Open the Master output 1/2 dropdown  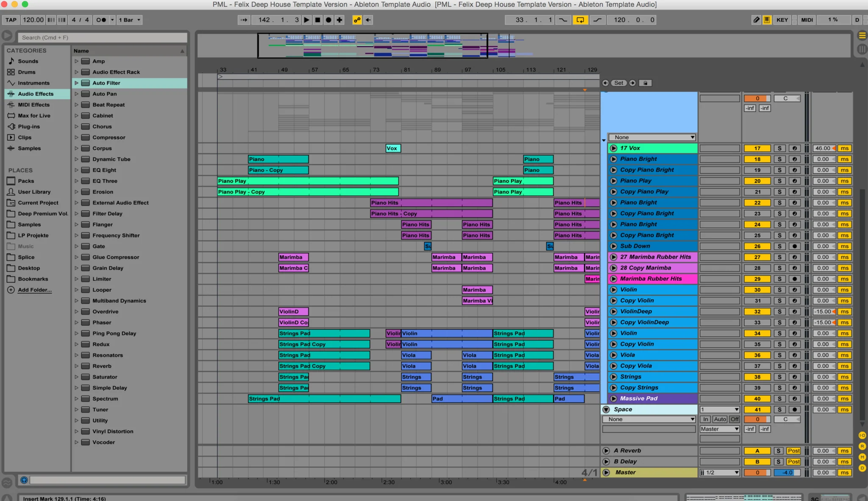coord(720,473)
